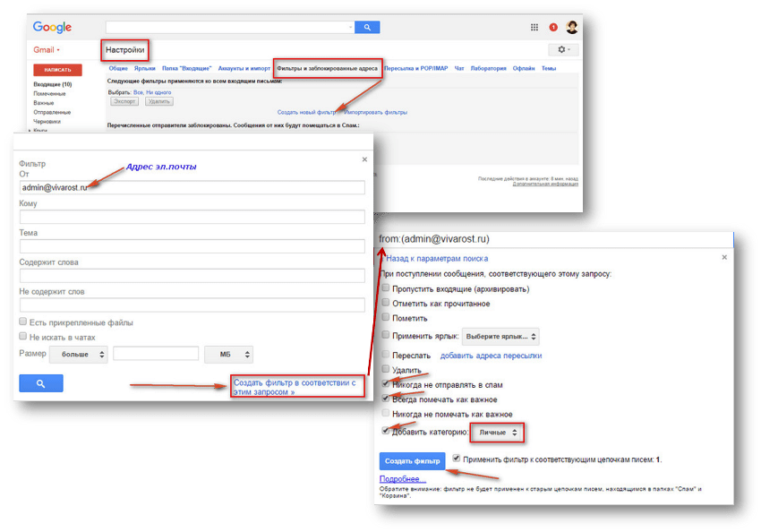Open the 'Аккаунты и импорт' tab
This screenshot has height=532, width=761.
(x=244, y=68)
